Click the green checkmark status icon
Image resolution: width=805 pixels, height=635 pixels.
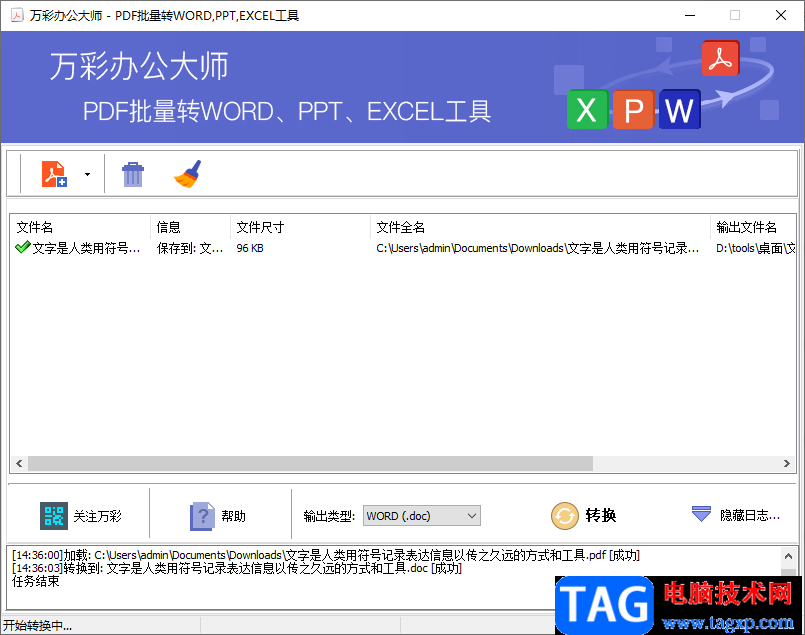[23, 247]
